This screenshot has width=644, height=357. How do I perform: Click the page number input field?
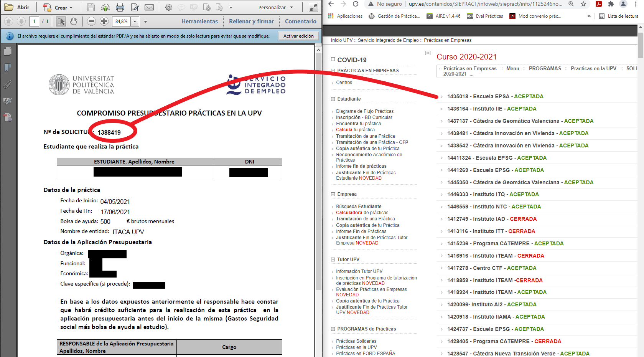(34, 21)
